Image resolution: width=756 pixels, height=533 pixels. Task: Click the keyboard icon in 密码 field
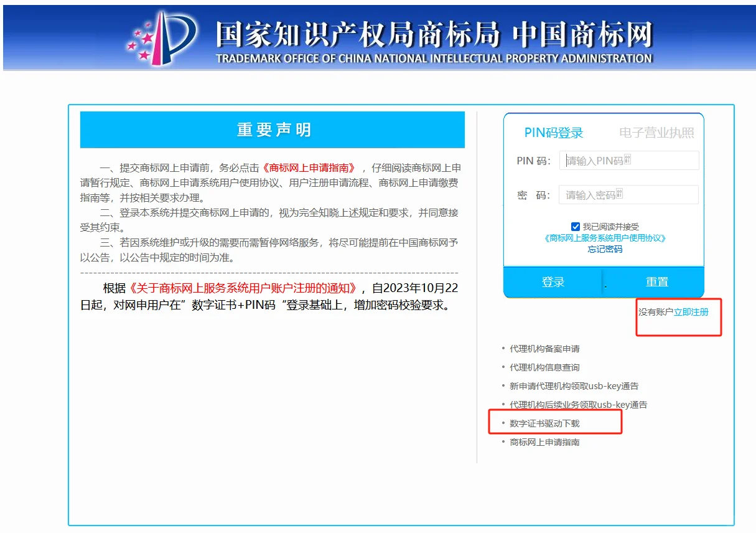tap(619, 194)
